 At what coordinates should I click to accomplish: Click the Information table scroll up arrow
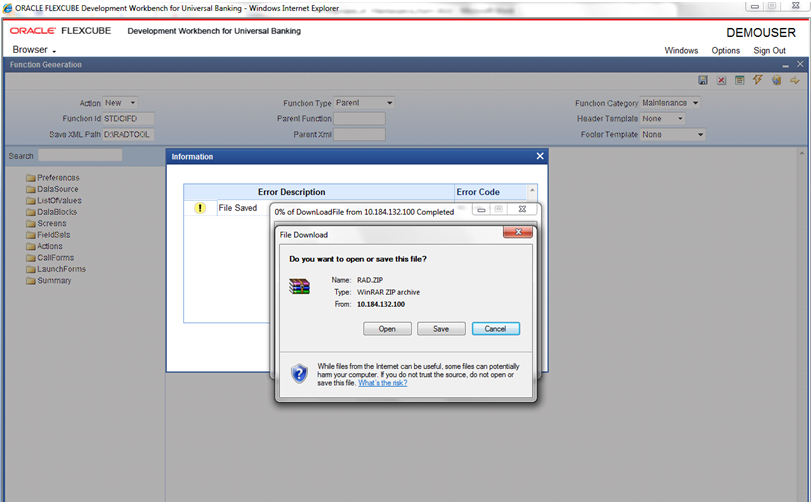[532, 190]
